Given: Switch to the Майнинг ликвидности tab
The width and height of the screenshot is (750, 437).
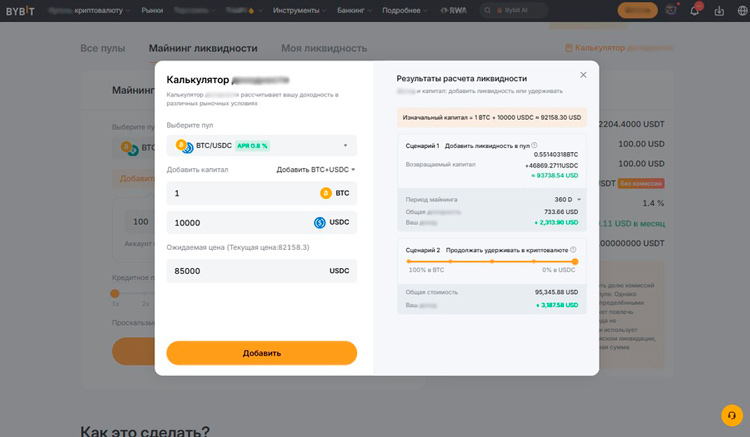Looking at the screenshot, I should tap(203, 48).
